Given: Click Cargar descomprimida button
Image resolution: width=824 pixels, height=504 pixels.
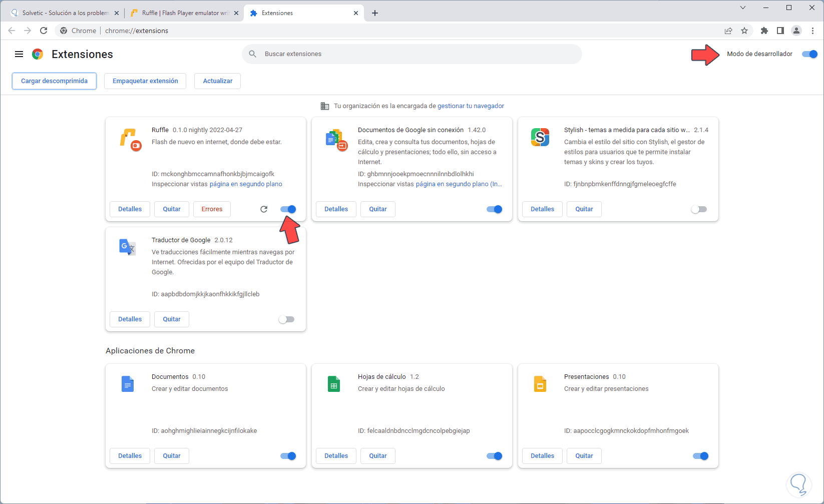Looking at the screenshot, I should pos(54,81).
